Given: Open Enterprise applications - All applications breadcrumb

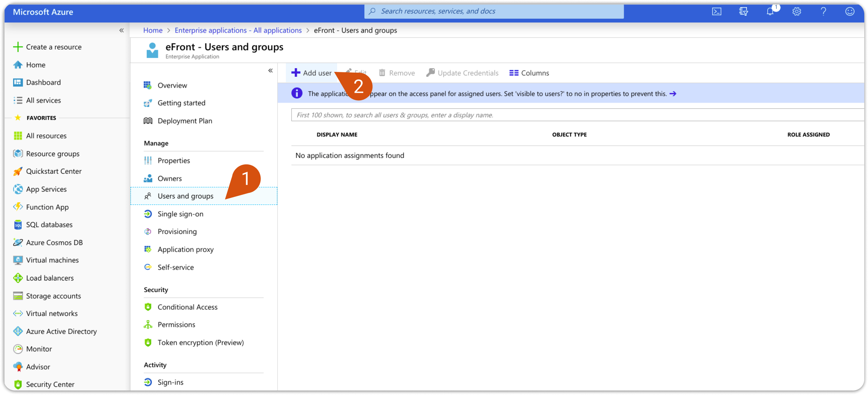Looking at the screenshot, I should coord(238,30).
